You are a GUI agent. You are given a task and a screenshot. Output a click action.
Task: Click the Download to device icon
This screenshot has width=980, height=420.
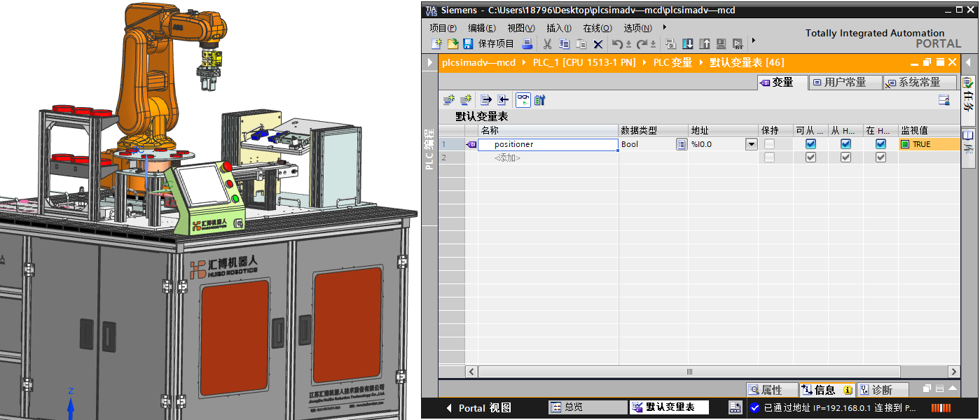pos(688,44)
